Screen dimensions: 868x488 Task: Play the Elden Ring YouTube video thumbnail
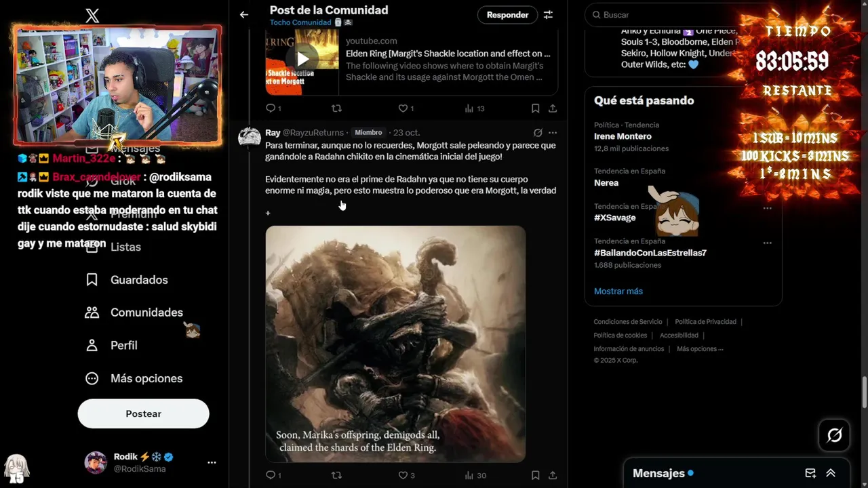302,60
